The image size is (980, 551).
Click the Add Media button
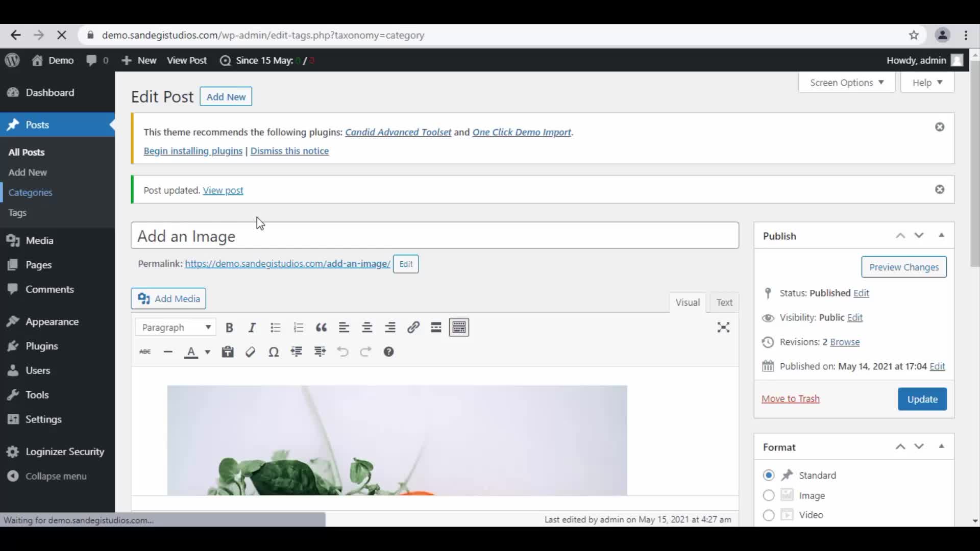(x=168, y=298)
